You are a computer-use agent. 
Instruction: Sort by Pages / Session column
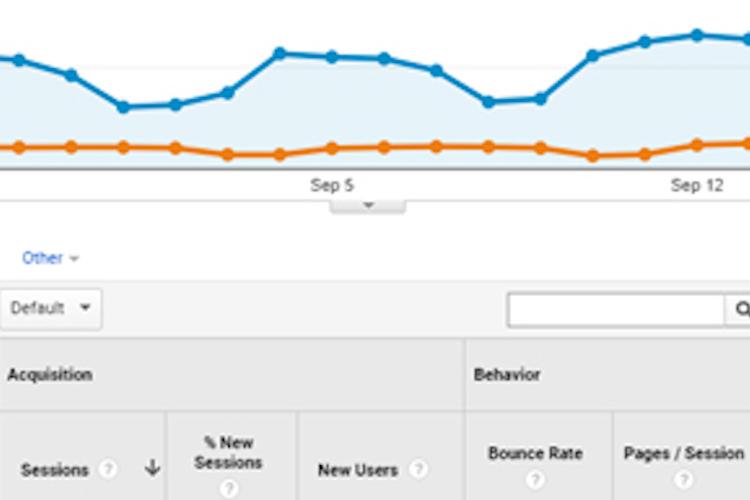click(x=684, y=453)
